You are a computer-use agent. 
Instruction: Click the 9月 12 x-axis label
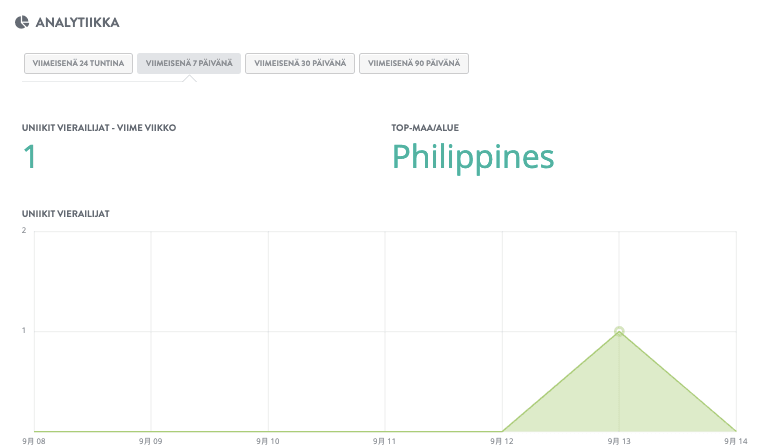[502, 440]
